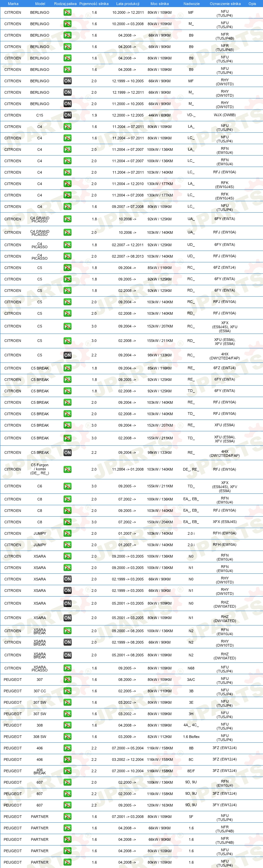
Task: Click the C6 model cell
Action: point(40,486)
